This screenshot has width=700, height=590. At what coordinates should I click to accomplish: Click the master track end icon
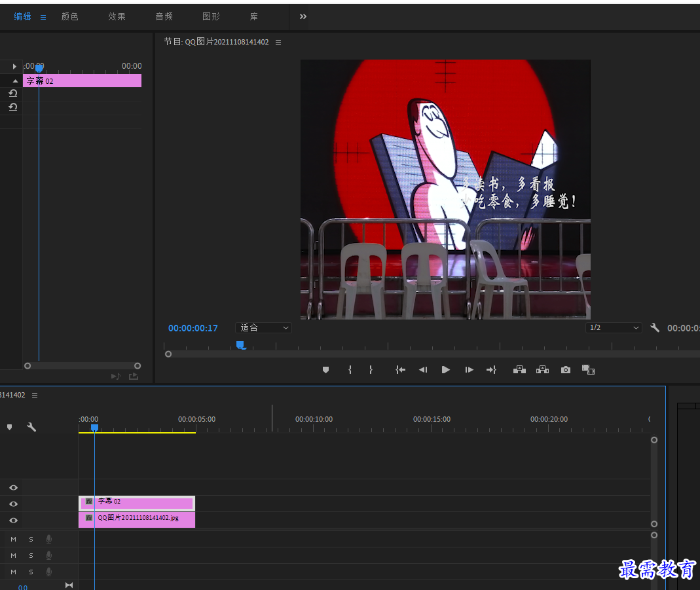coord(69,585)
